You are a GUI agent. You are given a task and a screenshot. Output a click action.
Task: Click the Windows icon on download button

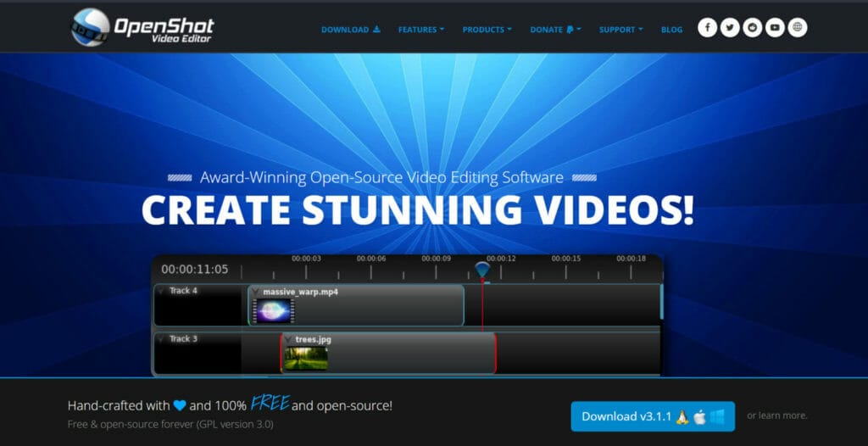tap(718, 417)
